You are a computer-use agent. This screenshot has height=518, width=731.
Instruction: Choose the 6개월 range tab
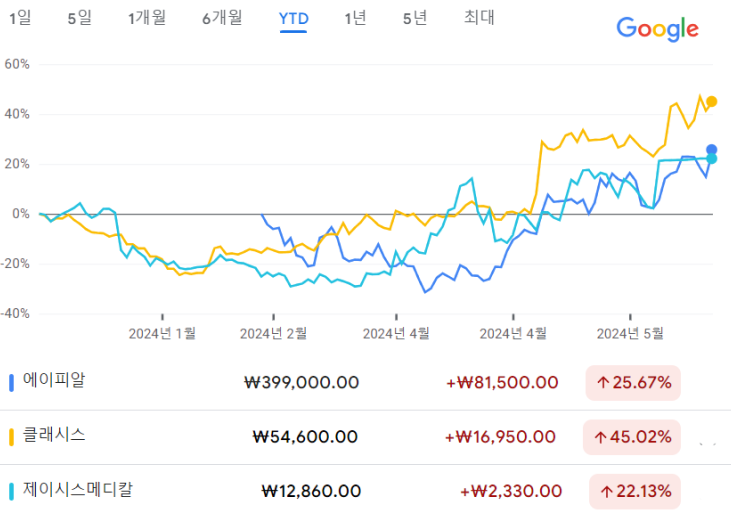coord(222,18)
